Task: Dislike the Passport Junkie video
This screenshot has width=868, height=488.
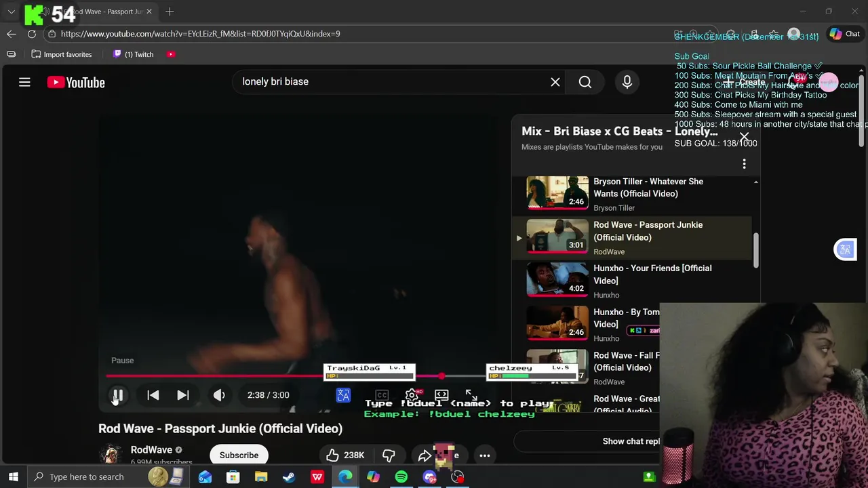Action: click(389, 455)
